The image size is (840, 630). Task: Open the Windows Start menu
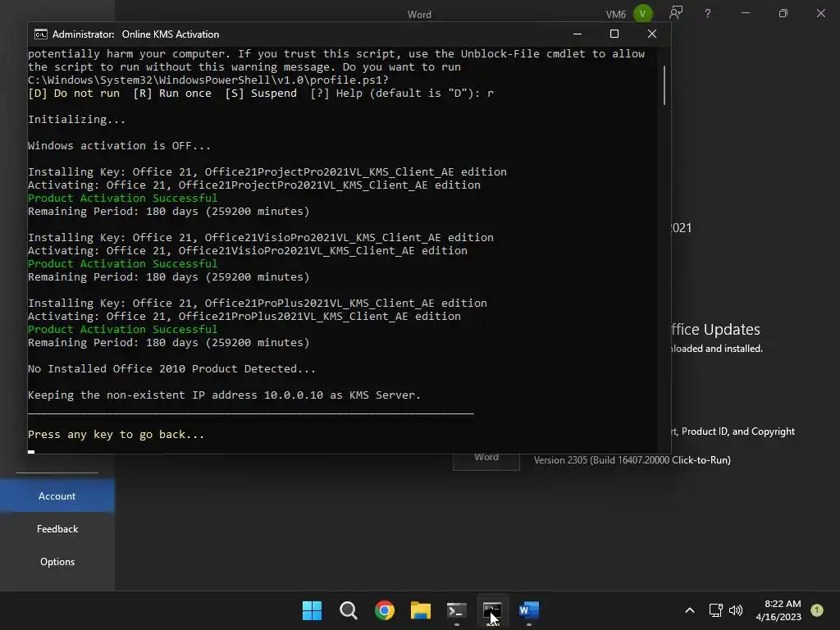coord(312,610)
